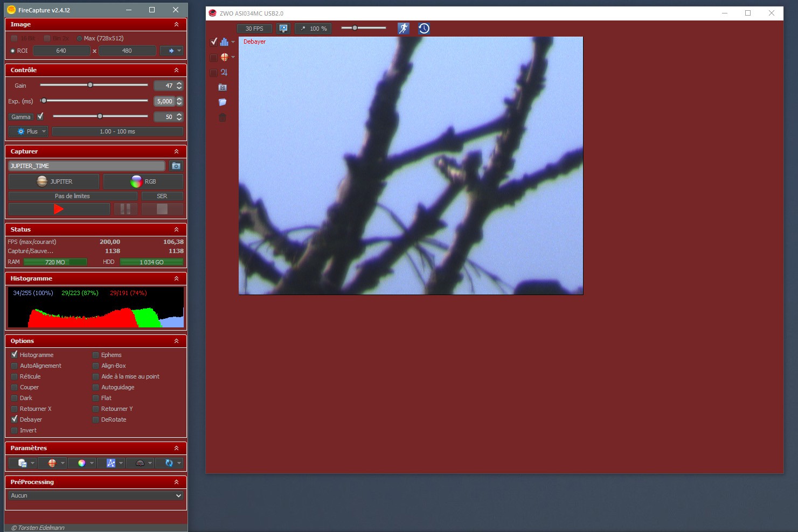Viewport: 798px width, 532px height.
Task: Click the Pas de limites button
Action: [x=73, y=196]
